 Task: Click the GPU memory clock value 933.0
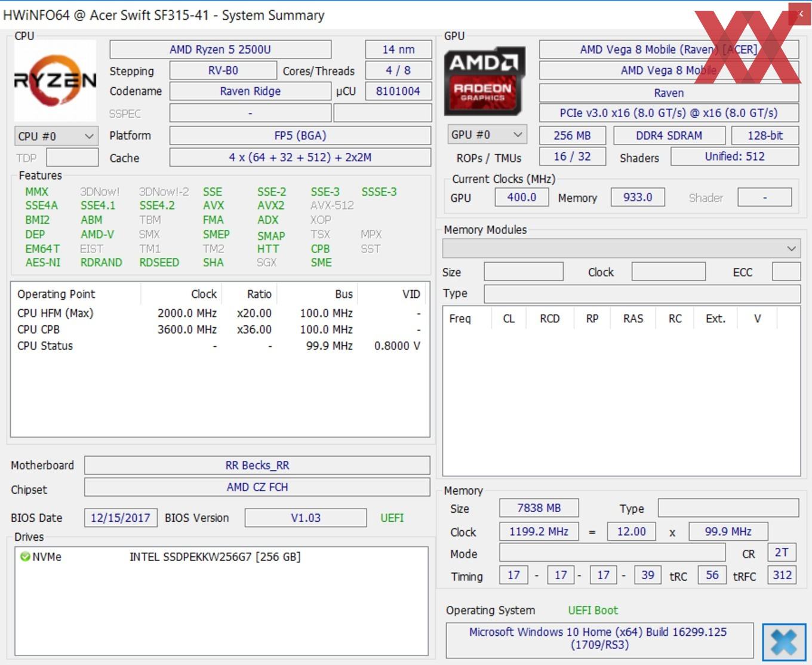pos(638,197)
